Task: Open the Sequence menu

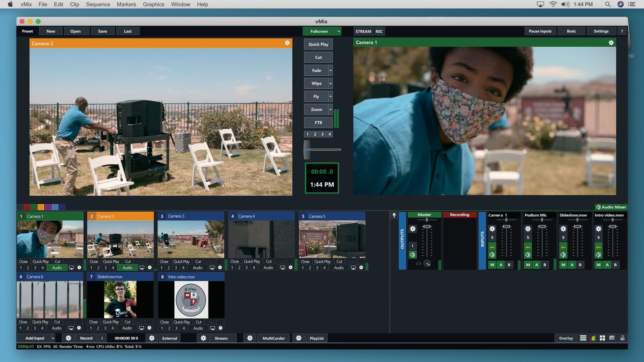Action: point(98,4)
